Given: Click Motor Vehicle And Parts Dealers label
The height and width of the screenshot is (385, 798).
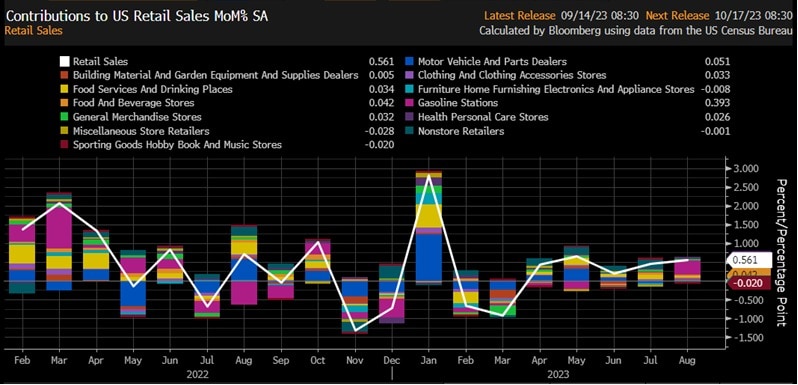Looking at the screenshot, I should click(492, 62).
